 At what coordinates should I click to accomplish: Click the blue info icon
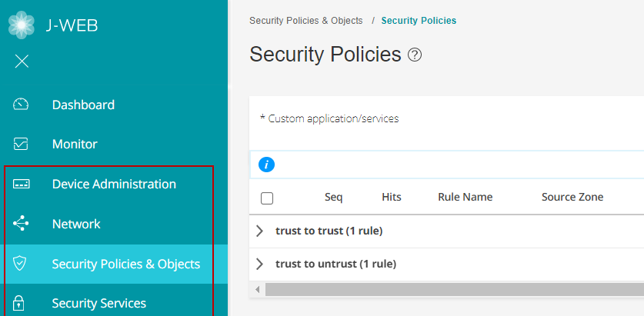[267, 165]
